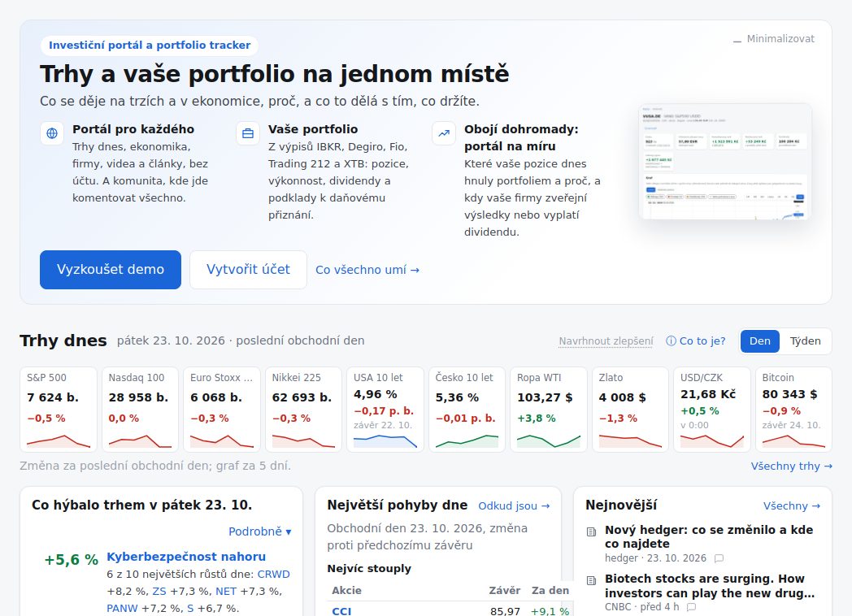Open the Nikkei 225 market card
852x616 pixels.
coord(303,410)
